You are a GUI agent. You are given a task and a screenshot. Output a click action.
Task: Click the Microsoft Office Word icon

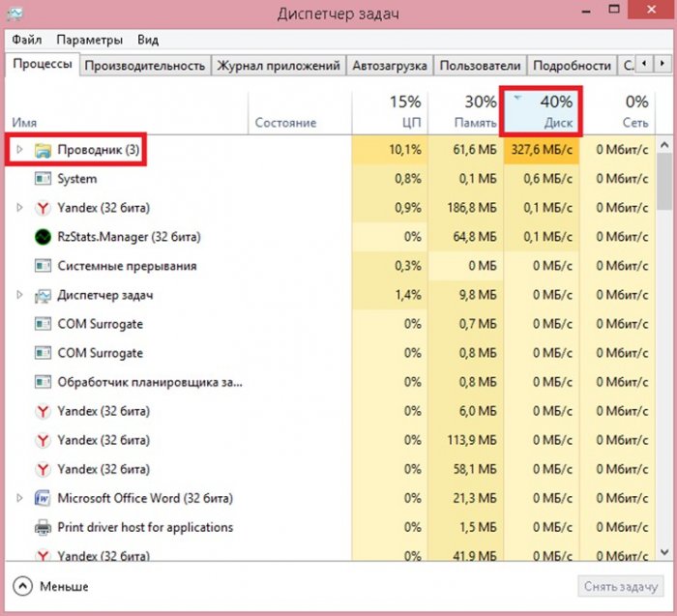point(43,498)
